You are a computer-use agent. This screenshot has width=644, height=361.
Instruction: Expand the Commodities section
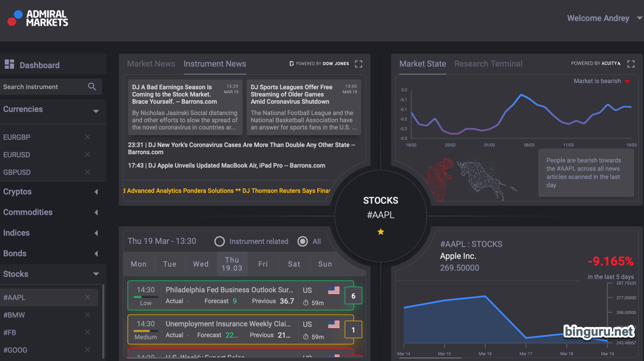pos(96,212)
